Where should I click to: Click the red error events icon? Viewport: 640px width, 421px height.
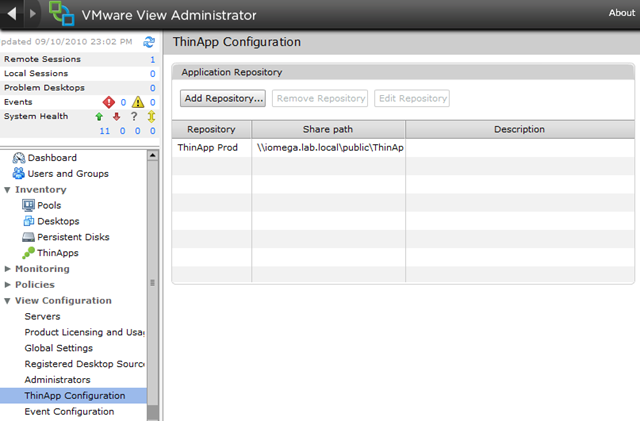pyautogui.click(x=109, y=102)
